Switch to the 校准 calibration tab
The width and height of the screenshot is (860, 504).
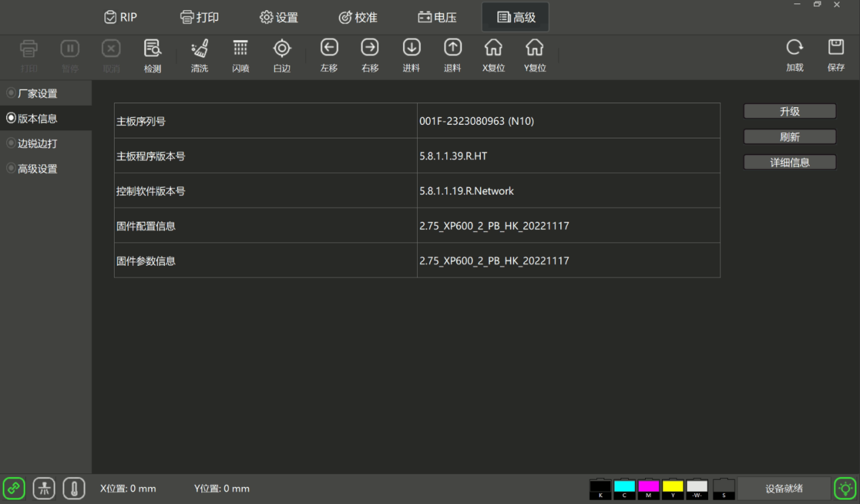click(x=357, y=18)
